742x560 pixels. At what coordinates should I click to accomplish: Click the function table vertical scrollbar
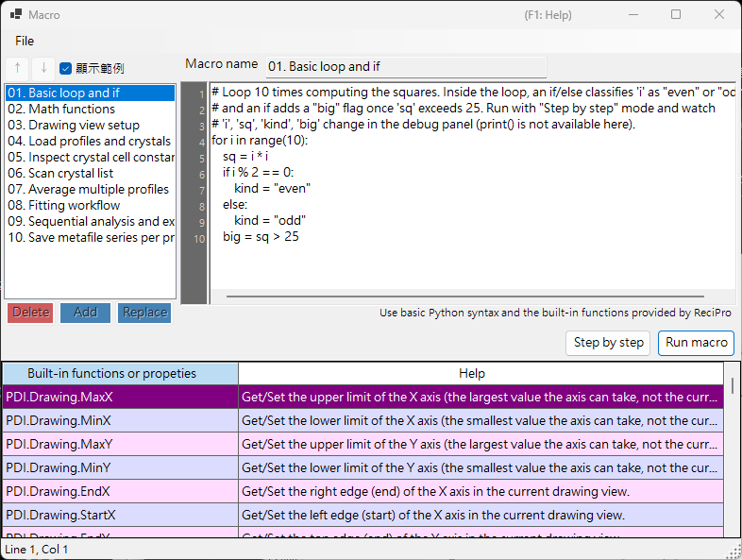(x=733, y=385)
